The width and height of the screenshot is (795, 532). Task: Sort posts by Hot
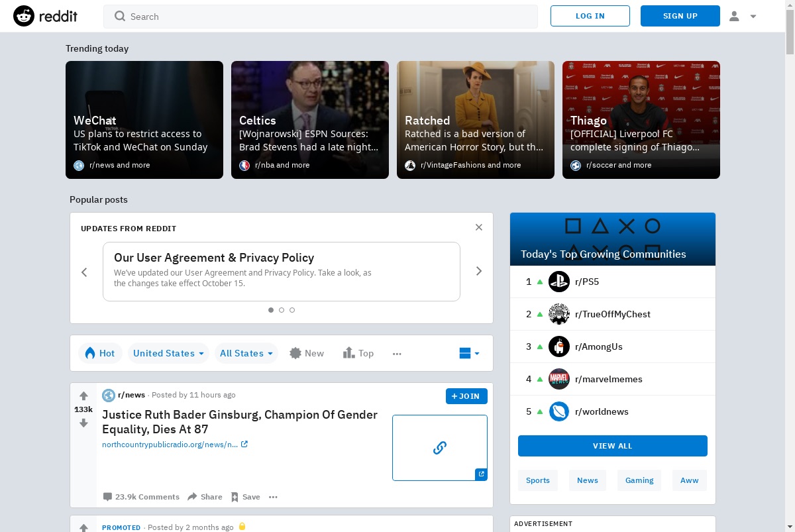click(100, 353)
